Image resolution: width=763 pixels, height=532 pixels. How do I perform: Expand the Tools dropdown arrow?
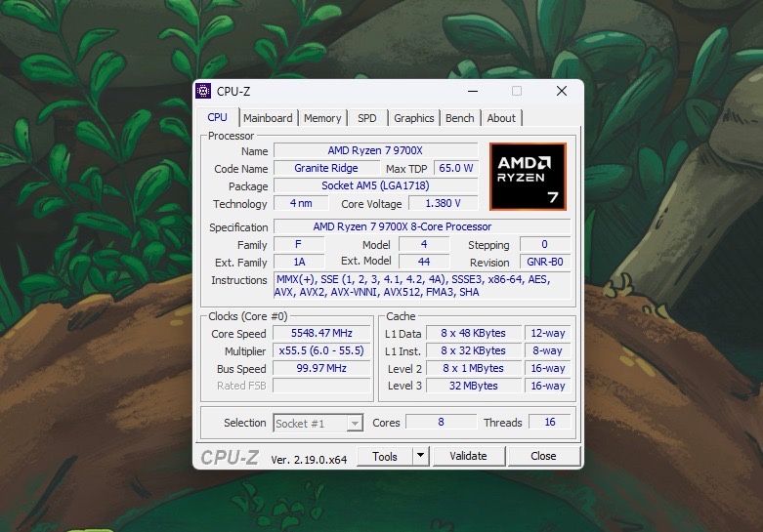click(420, 456)
